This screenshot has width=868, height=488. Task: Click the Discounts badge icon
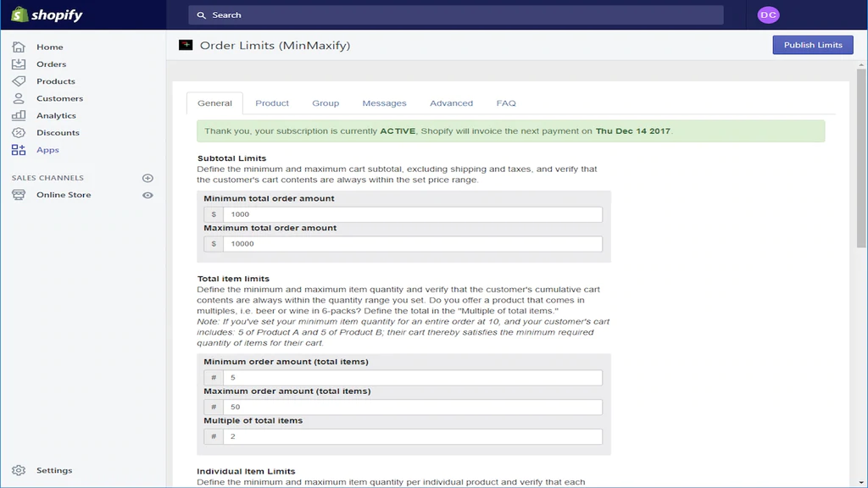pos(19,133)
